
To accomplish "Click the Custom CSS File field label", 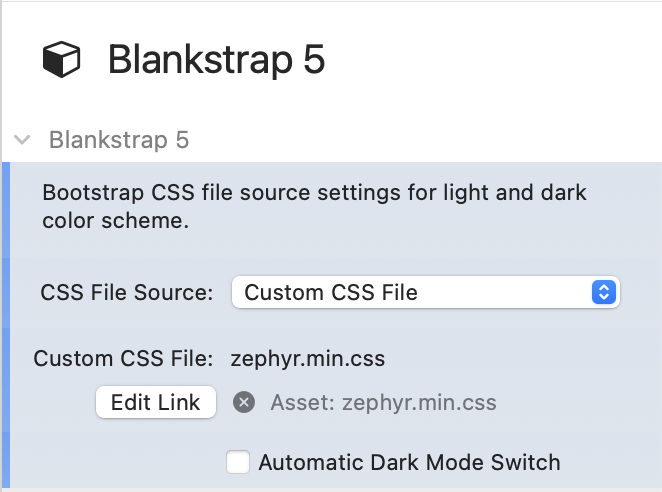I will [123, 359].
